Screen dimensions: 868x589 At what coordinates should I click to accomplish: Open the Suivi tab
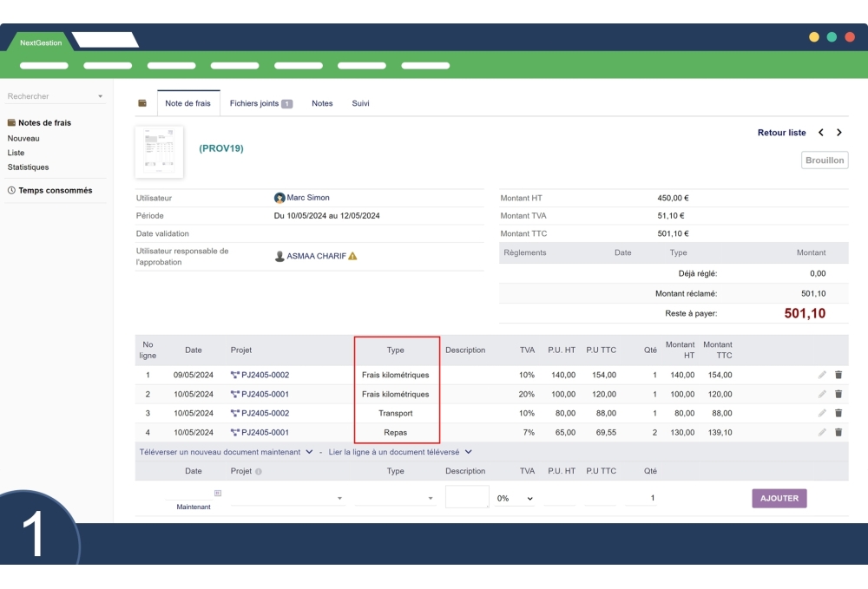click(x=360, y=102)
